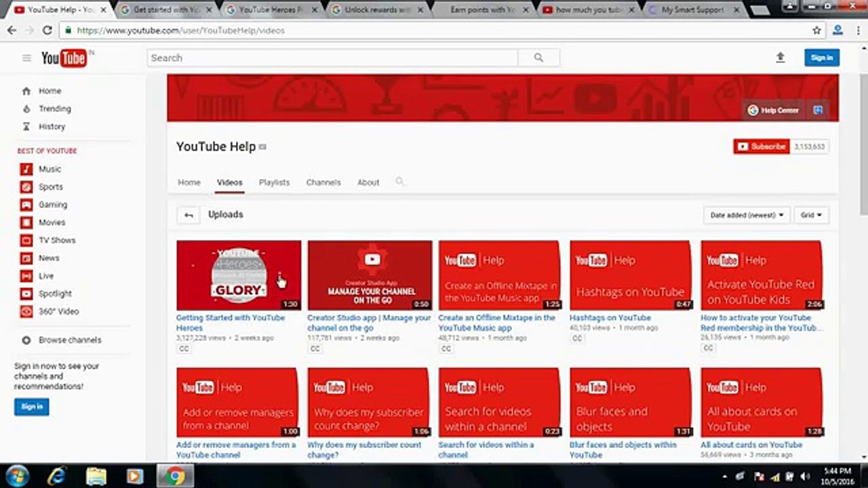Bookmark this page with the star

816,30
